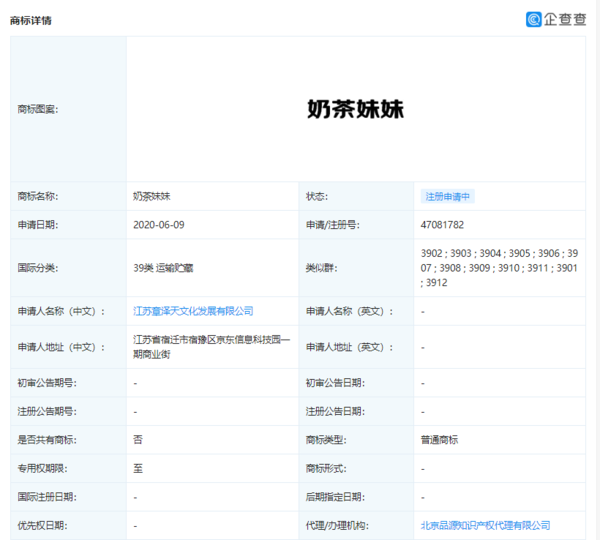
Task: Open agency link 北京品源知识产权代理有限公司
Action: [485, 525]
